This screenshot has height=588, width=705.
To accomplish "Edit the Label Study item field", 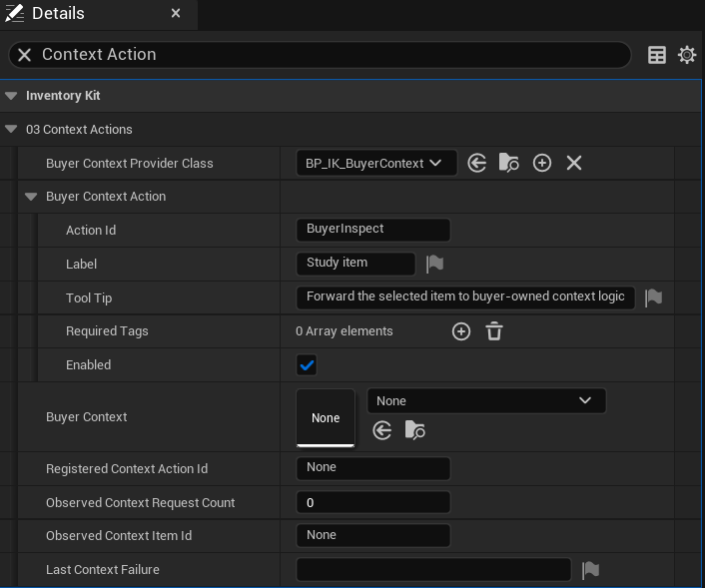I will point(355,264).
